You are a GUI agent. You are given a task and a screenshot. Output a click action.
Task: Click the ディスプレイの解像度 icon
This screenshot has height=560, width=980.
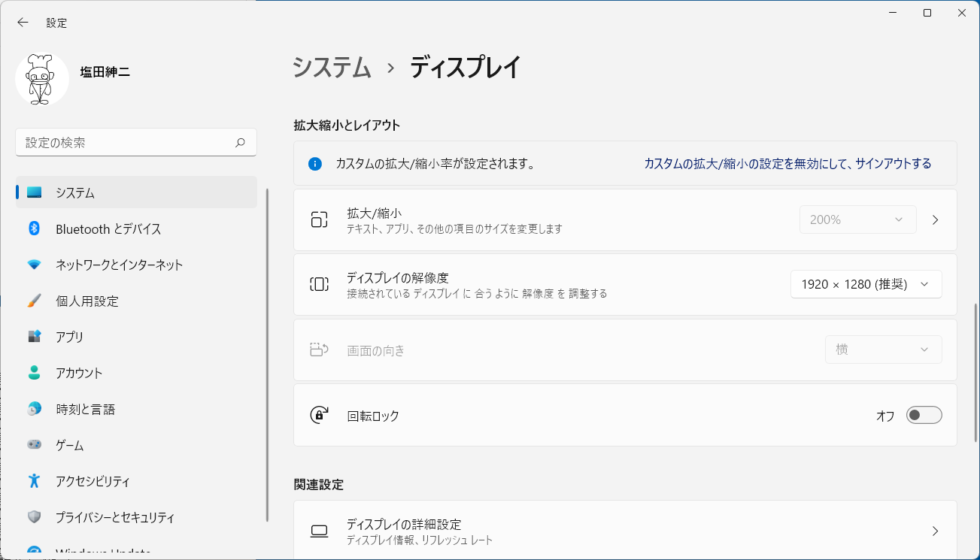[320, 284]
